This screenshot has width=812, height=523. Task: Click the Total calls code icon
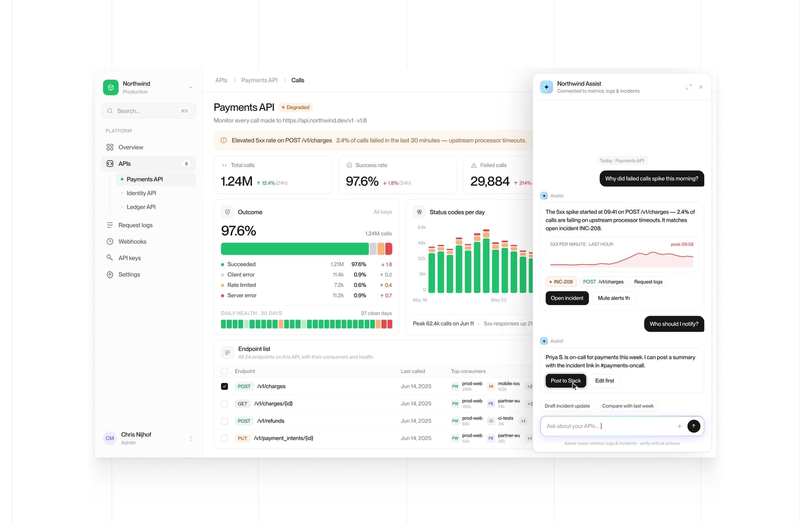(x=225, y=165)
